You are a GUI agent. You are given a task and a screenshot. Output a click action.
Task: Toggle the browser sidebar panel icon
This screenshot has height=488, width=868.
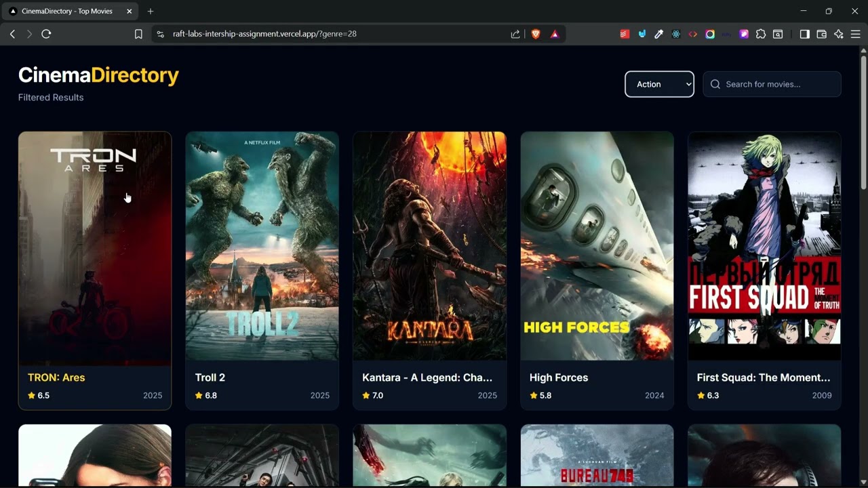[x=804, y=34]
